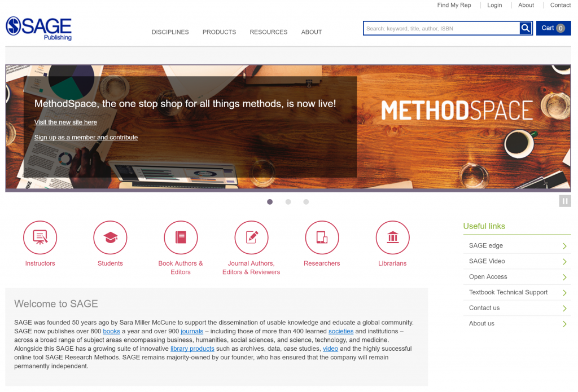Click the Contact link in top bar

[x=561, y=5]
